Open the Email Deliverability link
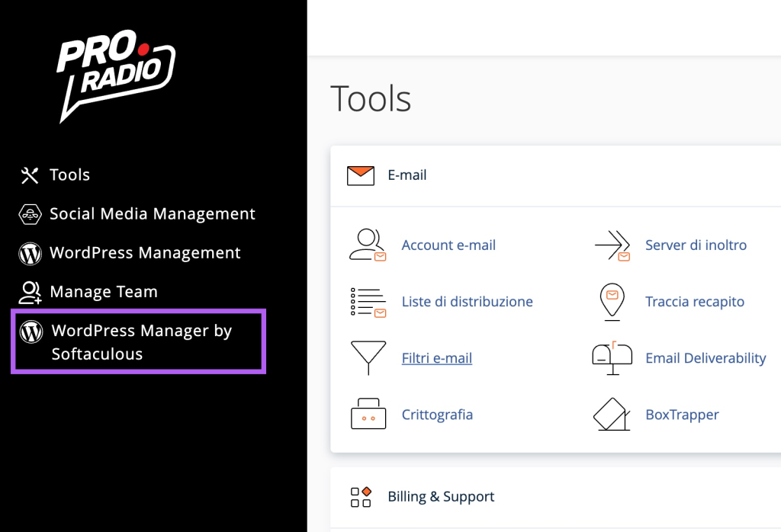781x532 pixels. (x=705, y=358)
